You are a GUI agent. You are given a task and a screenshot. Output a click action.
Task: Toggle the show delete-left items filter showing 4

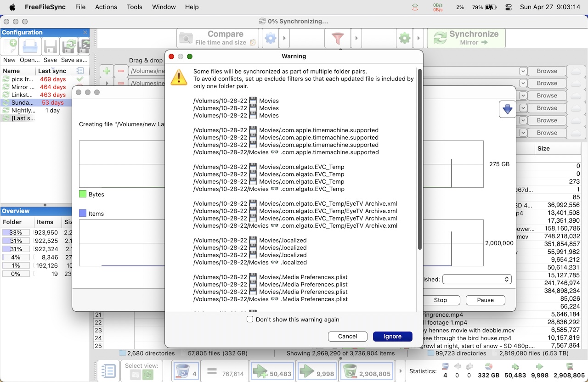pos(187,371)
